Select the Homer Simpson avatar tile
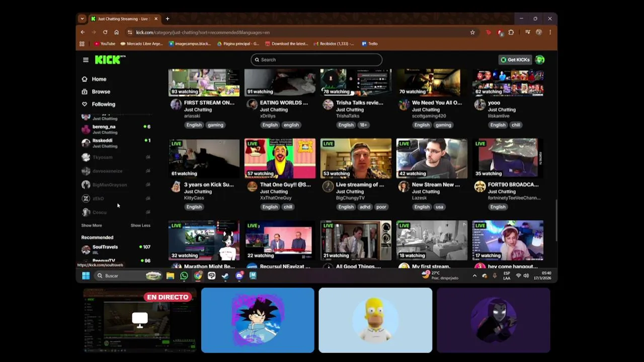Image resolution: width=644 pixels, height=362 pixels. click(375, 320)
